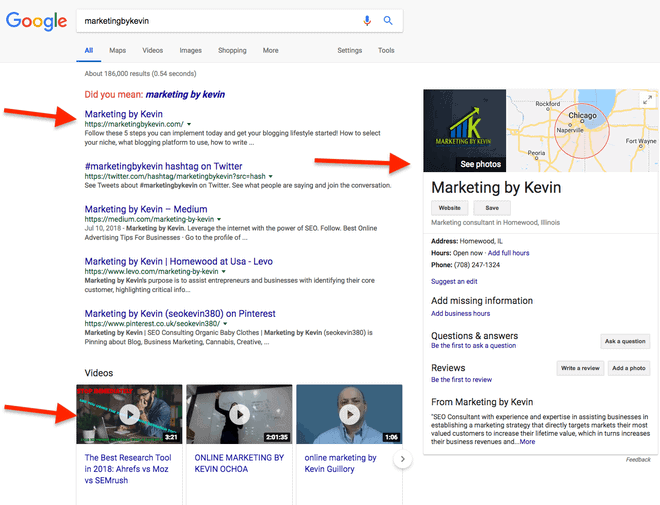Play the Best Research Tool video
The width and height of the screenshot is (660, 505).
pos(129,414)
